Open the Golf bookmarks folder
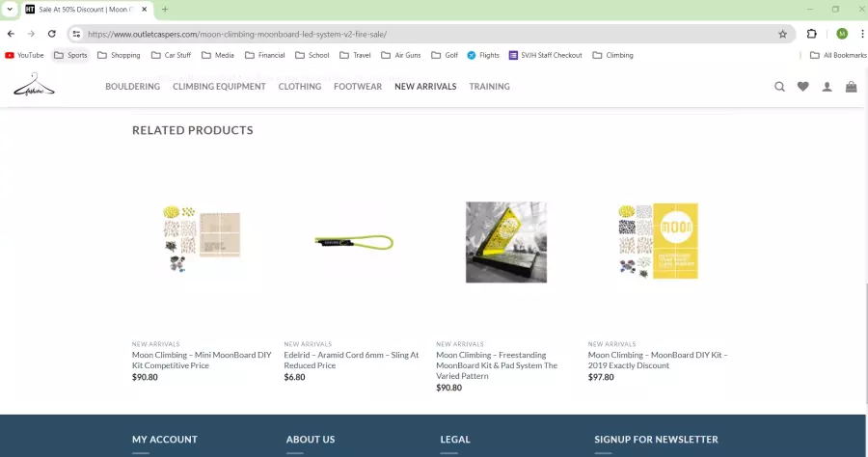Screen dimensions: 868x457 pyautogui.click(x=445, y=55)
